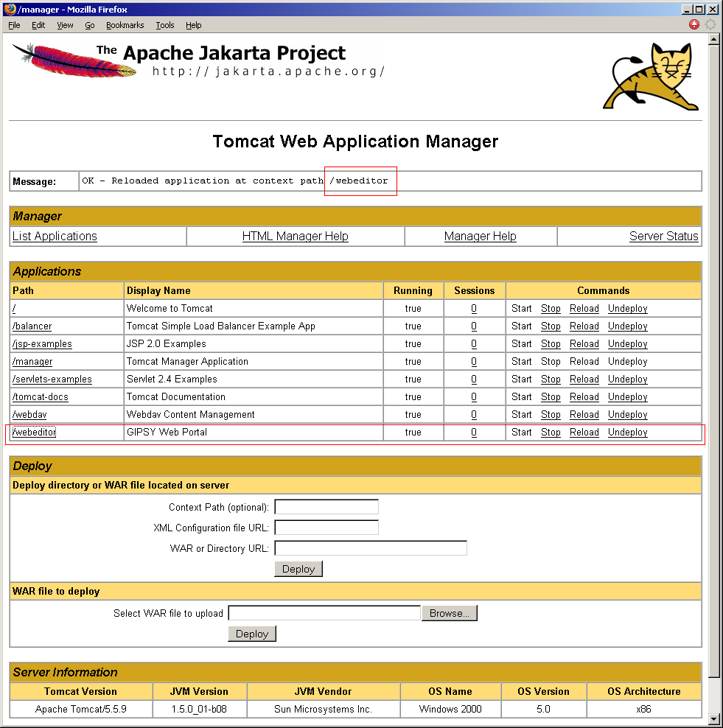The image size is (723, 728).
Task: Open the Manager Help link
Action: 480,237
